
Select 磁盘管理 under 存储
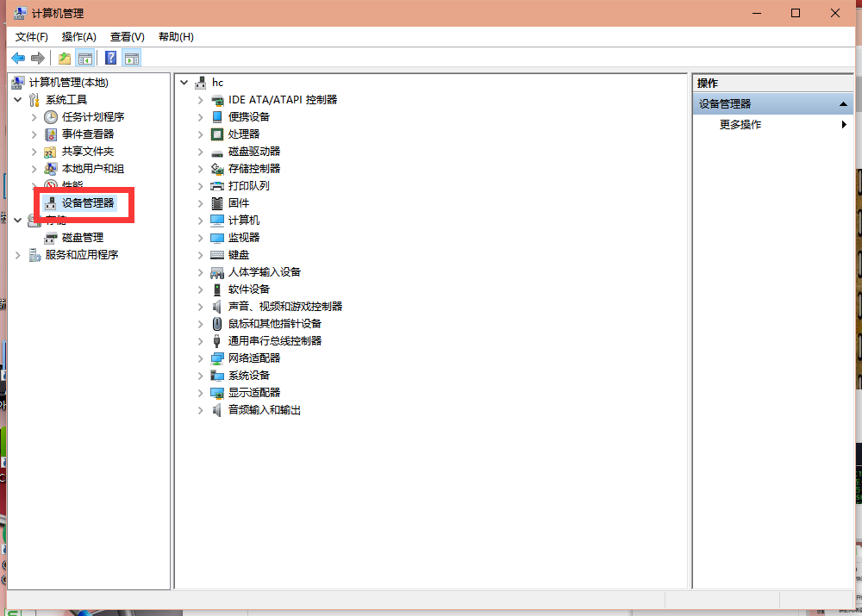[x=76, y=237]
